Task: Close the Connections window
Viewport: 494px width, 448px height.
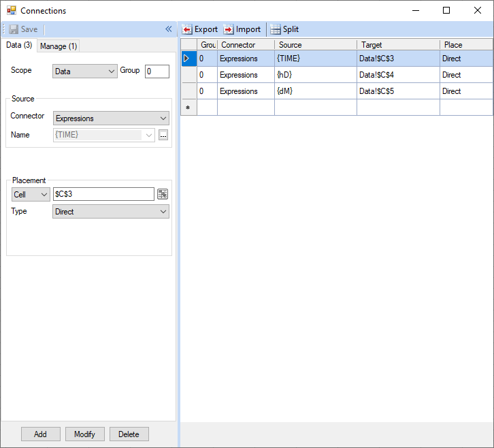Action: (477, 10)
